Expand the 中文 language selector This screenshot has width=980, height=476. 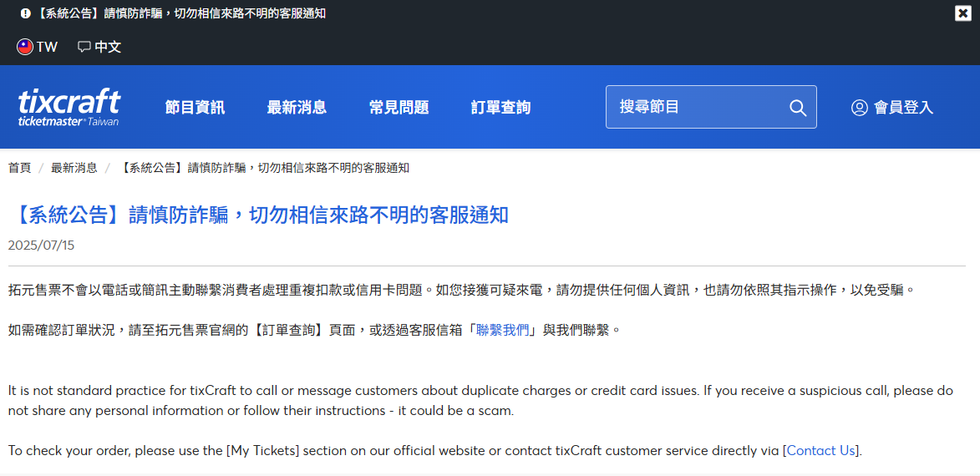coord(108,47)
